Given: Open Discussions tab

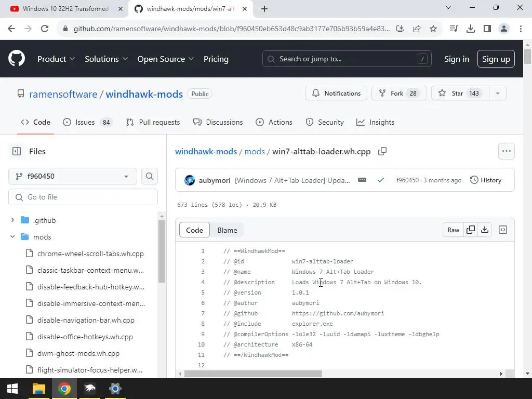Looking at the screenshot, I should coord(218,122).
